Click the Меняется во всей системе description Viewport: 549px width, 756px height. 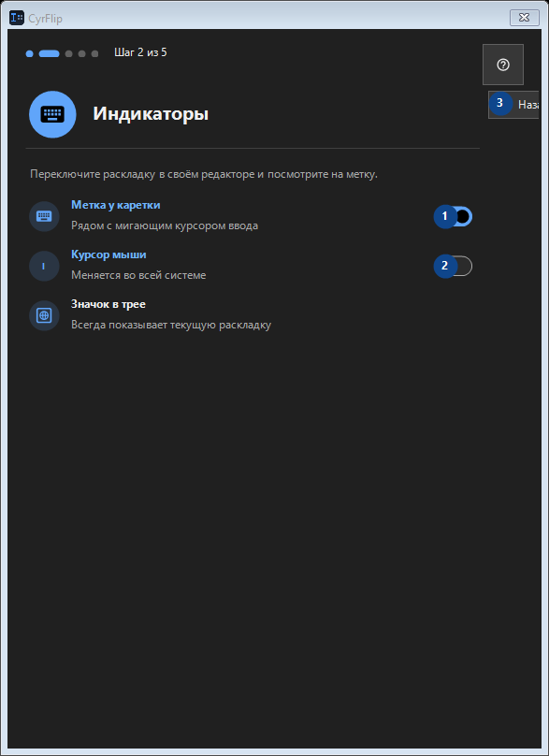pyautogui.click(x=138, y=275)
